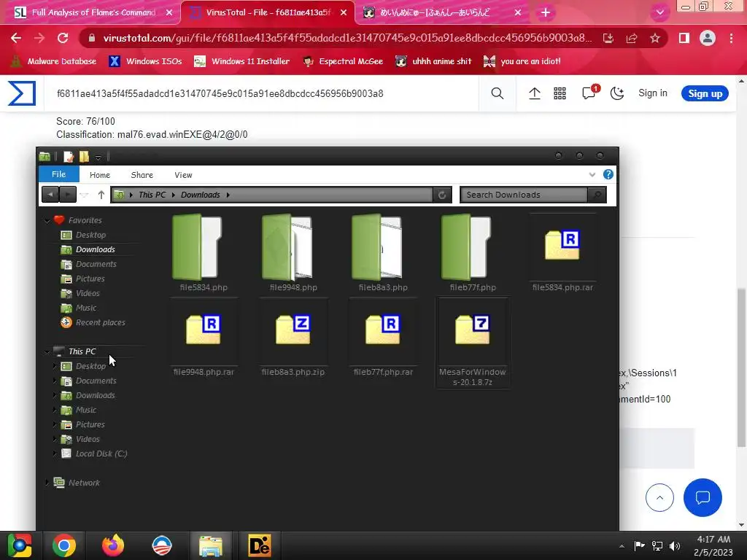Image resolution: width=747 pixels, height=560 pixels.
Task: Switch to Share ribbon tab
Action: tap(142, 175)
